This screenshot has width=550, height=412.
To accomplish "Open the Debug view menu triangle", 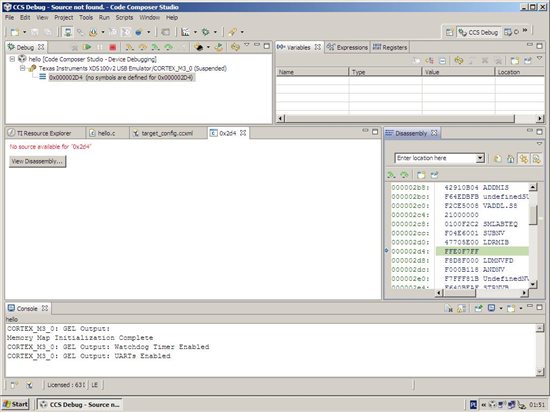I will coord(247,45).
